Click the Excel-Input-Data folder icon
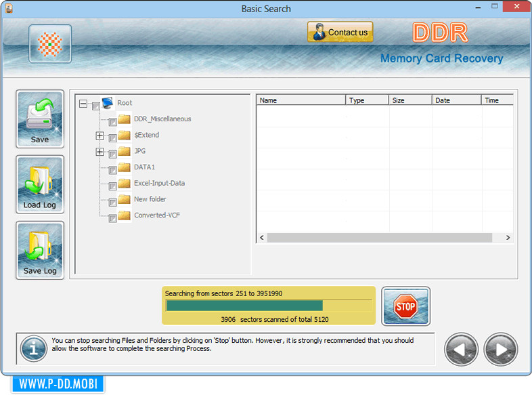Screen dimensions: 532x395 [124, 183]
